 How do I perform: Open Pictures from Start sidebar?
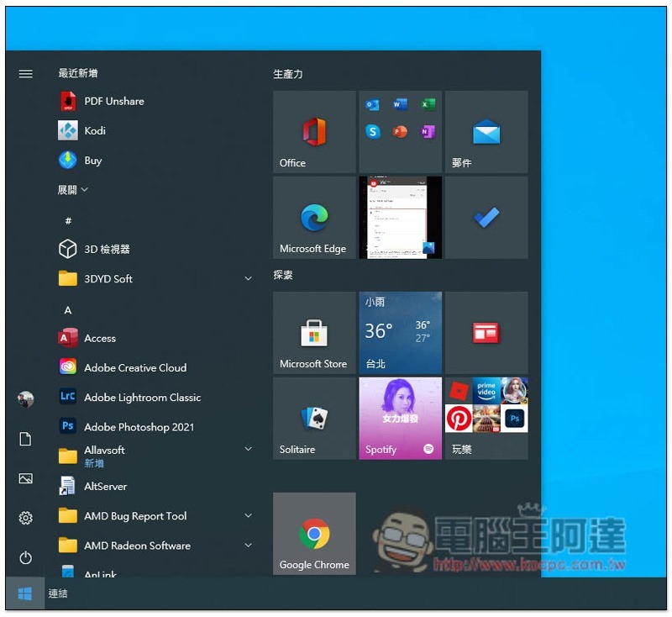[x=26, y=478]
